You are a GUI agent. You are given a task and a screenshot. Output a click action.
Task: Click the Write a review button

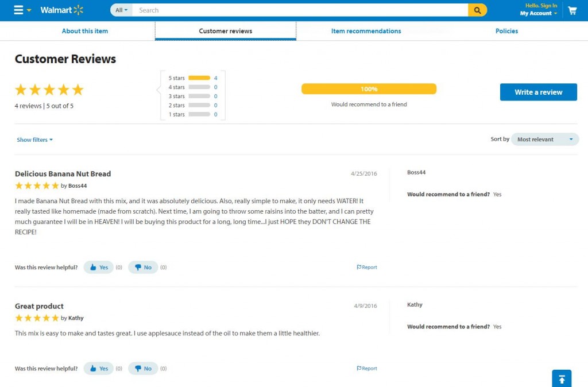[538, 92]
